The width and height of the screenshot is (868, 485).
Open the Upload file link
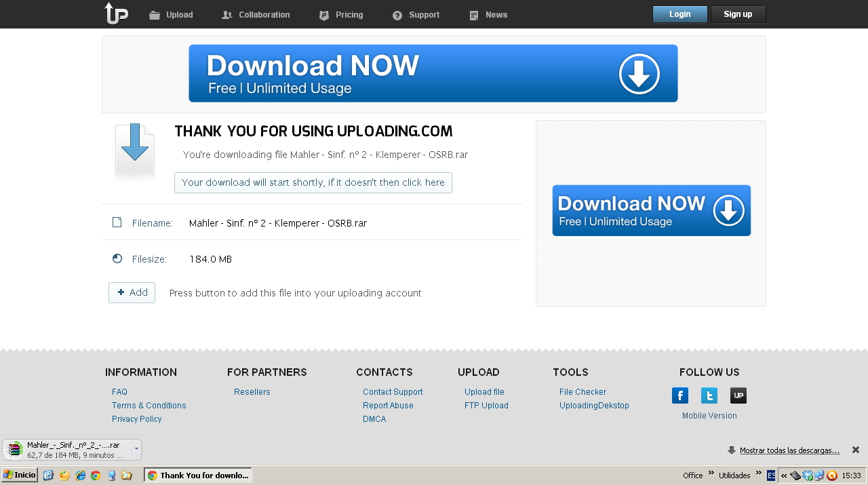[x=484, y=392]
